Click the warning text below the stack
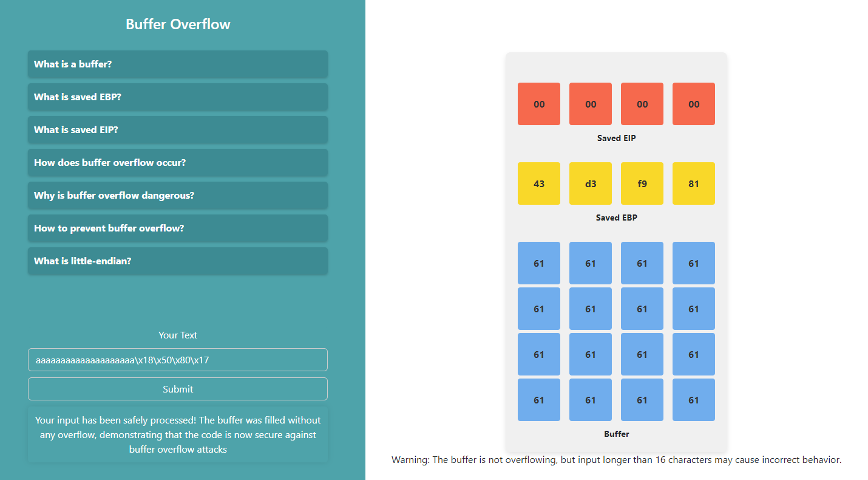Screen dimensions: 868x480 (x=617, y=460)
